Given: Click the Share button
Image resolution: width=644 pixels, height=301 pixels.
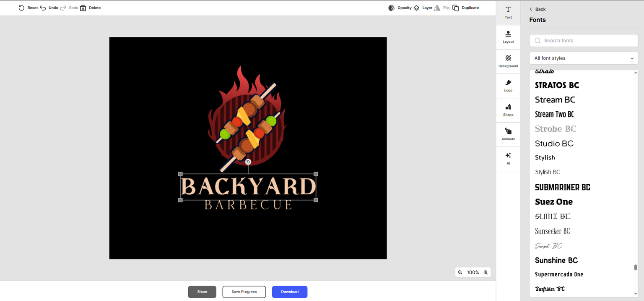Looking at the screenshot, I should (x=202, y=292).
